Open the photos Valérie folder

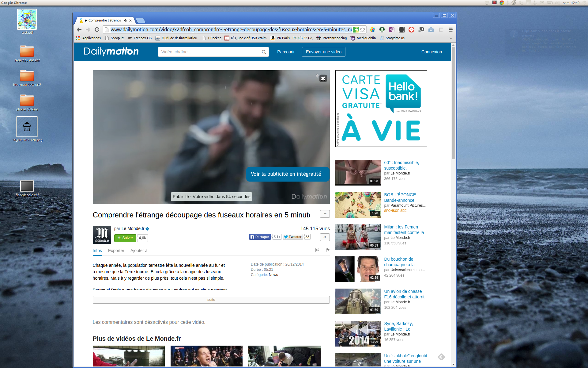click(x=27, y=102)
